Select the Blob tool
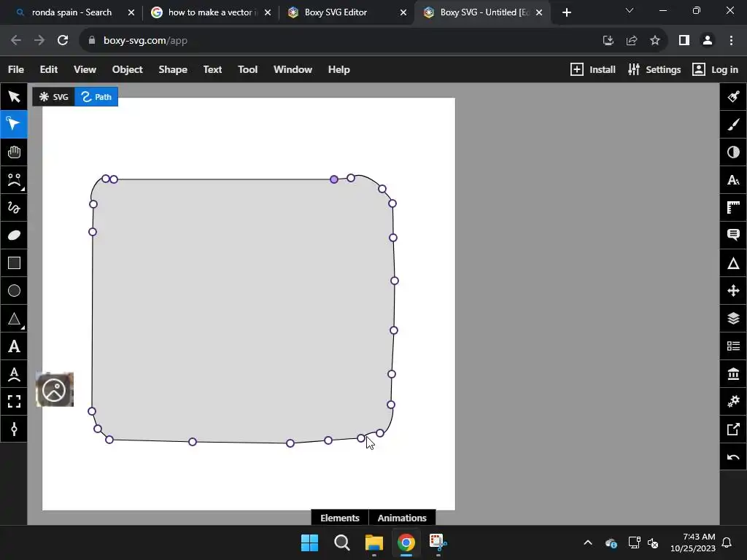 [x=14, y=236]
